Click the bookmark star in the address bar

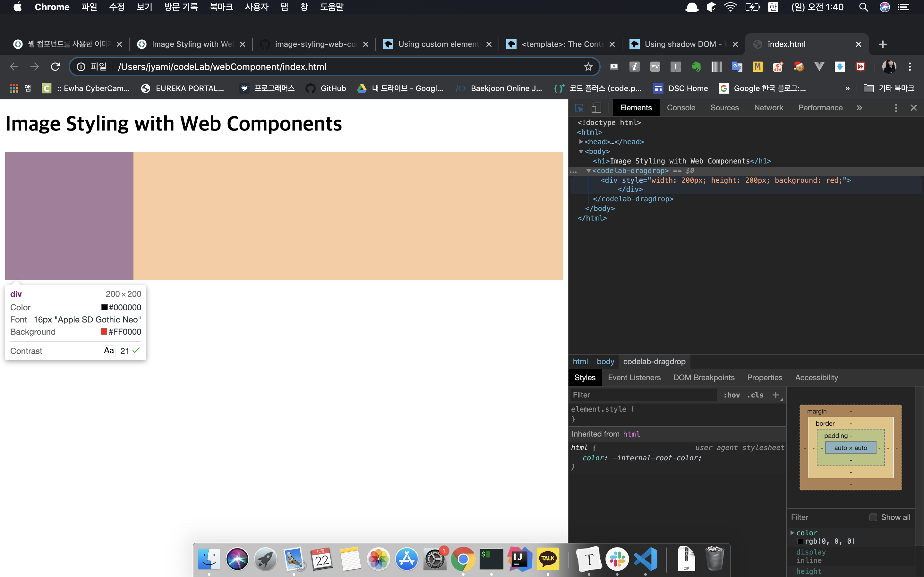click(588, 67)
